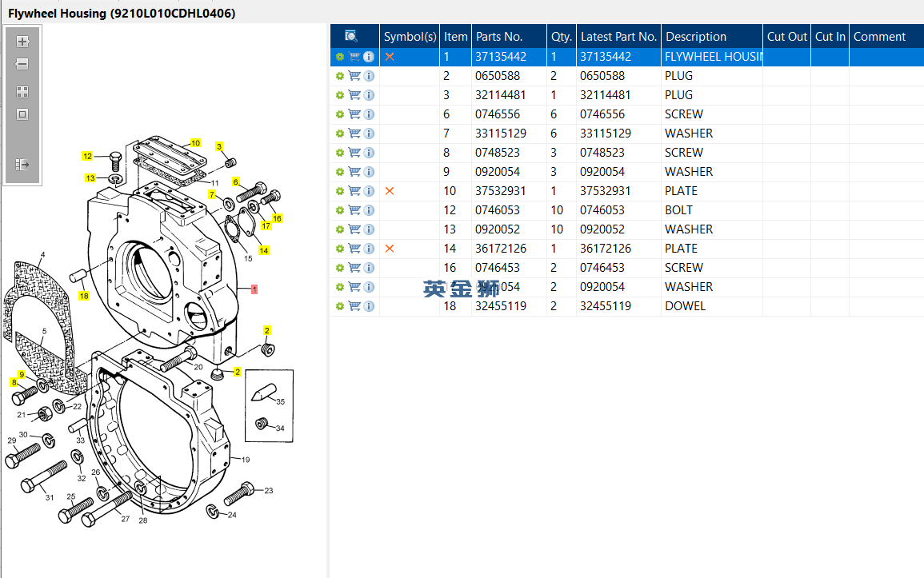924x578 pixels.
Task: Click the Comment column header
Action: (887, 37)
